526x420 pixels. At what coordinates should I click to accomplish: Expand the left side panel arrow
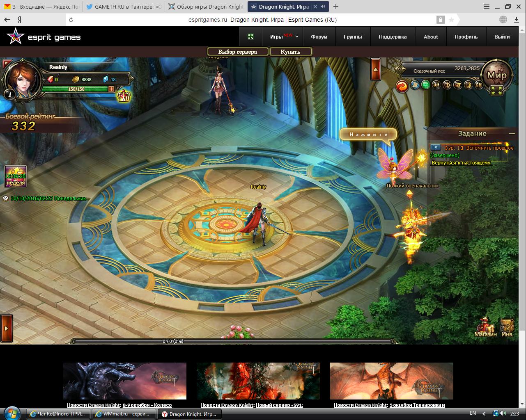(6, 328)
